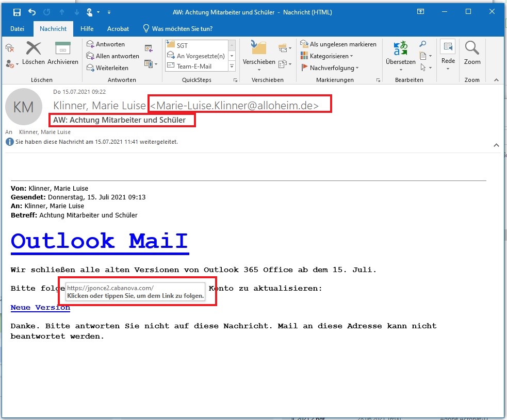The width and height of the screenshot is (507, 420).
Task: Open the touch mode dropdown arrow
Action: click(x=98, y=12)
